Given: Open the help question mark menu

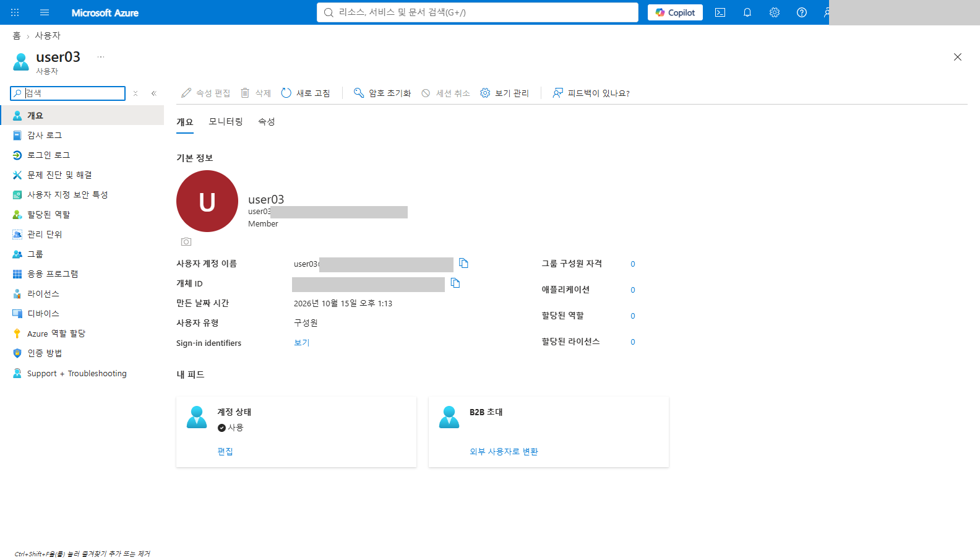Looking at the screenshot, I should tap(802, 12).
